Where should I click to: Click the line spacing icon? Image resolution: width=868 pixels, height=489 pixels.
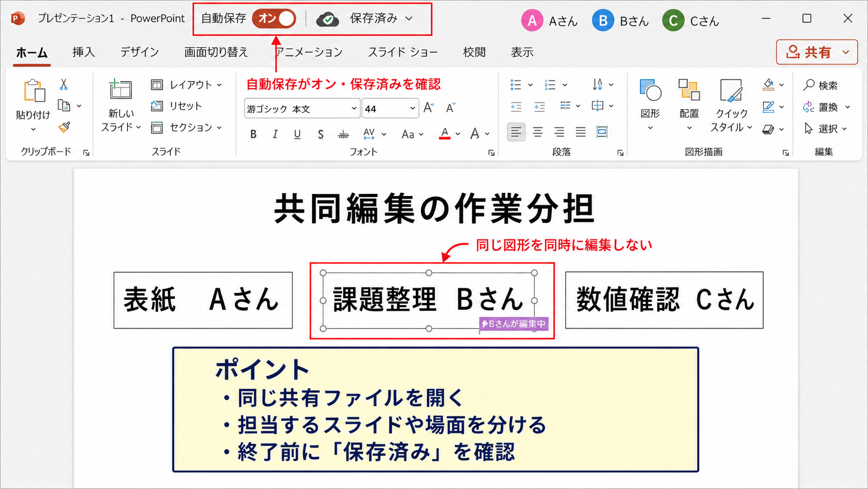[x=598, y=84]
